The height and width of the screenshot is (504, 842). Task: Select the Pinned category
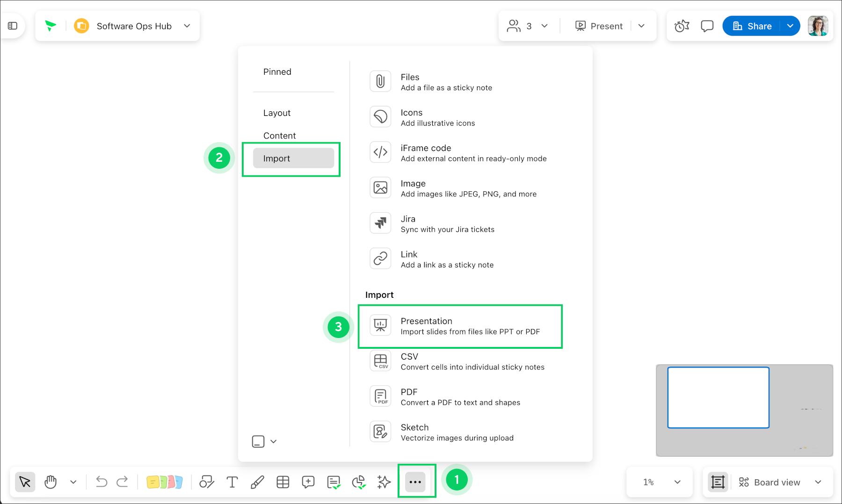[277, 72]
